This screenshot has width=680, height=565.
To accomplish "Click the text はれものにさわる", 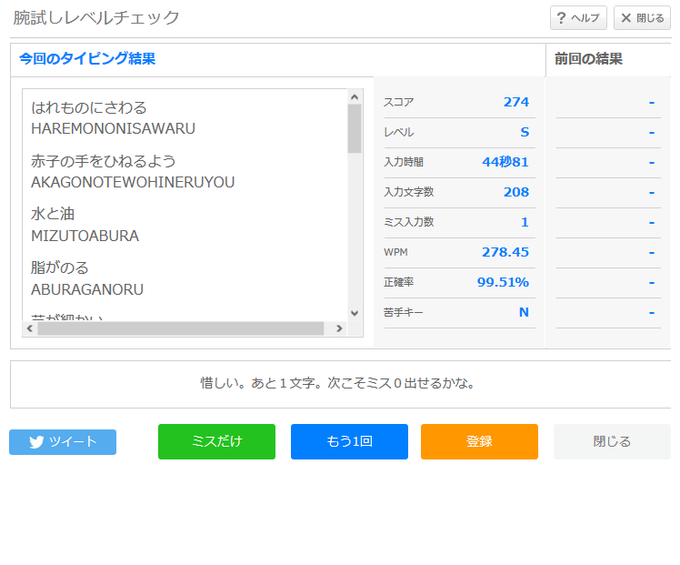I will pos(89,108).
